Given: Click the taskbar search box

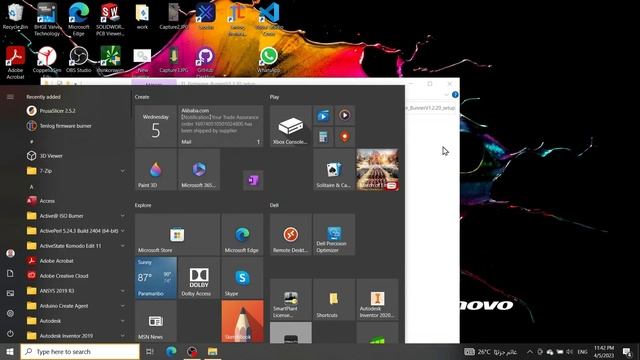Looking at the screenshot, I should coord(80,351).
